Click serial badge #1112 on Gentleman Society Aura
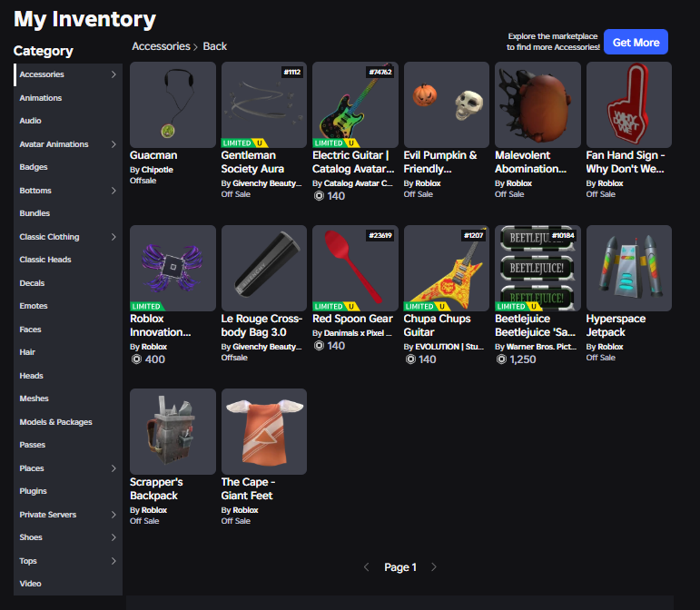 click(292, 72)
